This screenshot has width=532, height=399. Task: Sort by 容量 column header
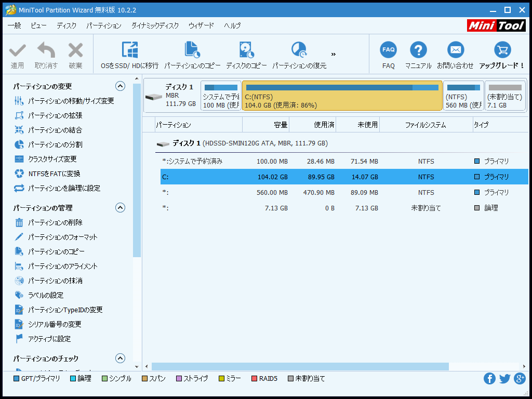tap(265, 125)
